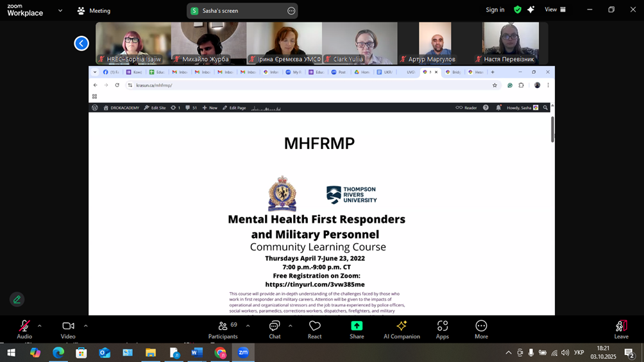The height and width of the screenshot is (362, 644).
Task: Open the More options menu
Action: (x=481, y=329)
